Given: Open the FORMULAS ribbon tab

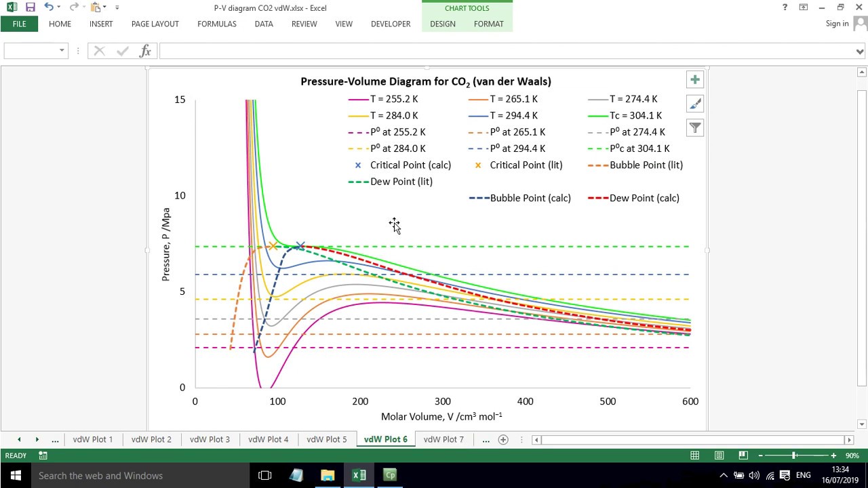Looking at the screenshot, I should click(217, 24).
